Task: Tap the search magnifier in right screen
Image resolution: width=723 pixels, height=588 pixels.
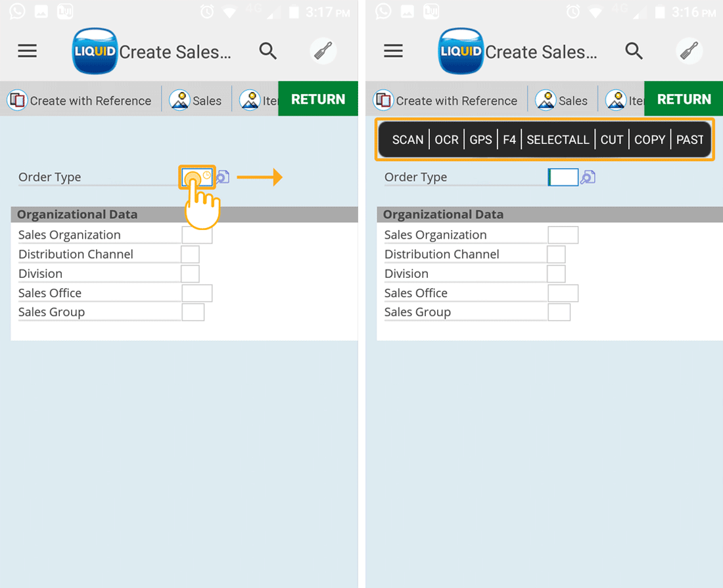Action: pyautogui.click(x=634, y=51)
